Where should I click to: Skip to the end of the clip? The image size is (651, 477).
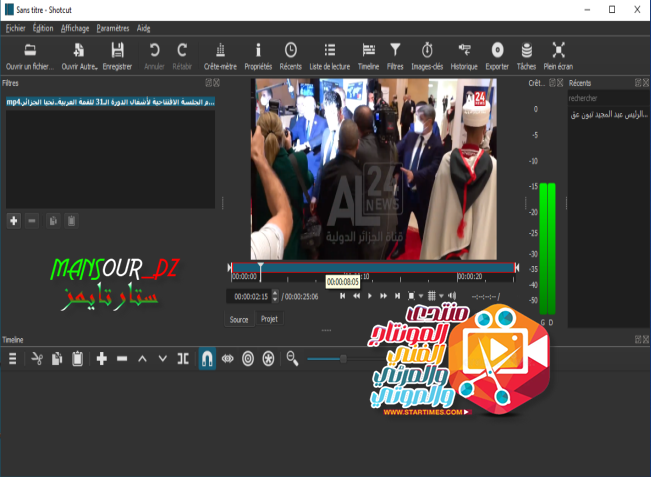pos(397,296)
